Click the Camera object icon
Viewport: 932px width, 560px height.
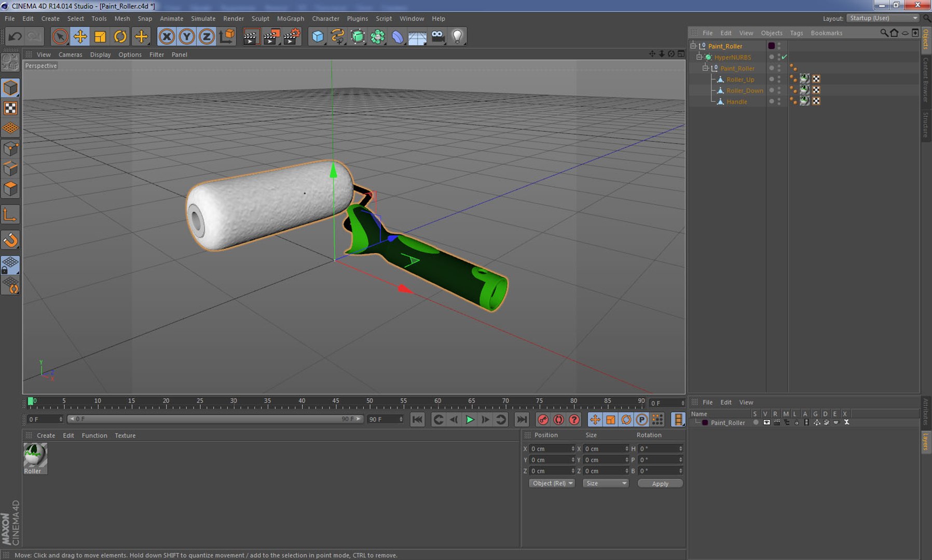(x=438, y=36)
